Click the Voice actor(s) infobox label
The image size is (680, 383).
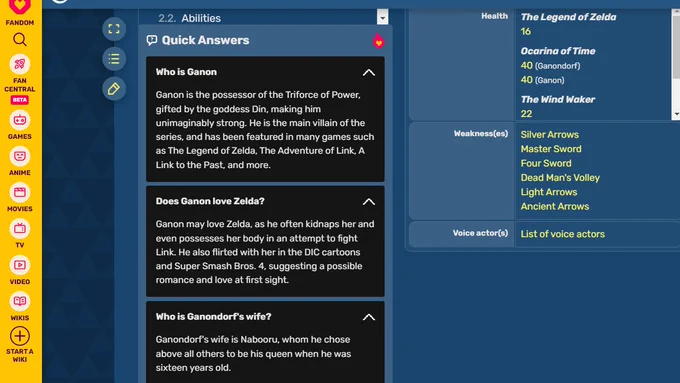(480, 233)
